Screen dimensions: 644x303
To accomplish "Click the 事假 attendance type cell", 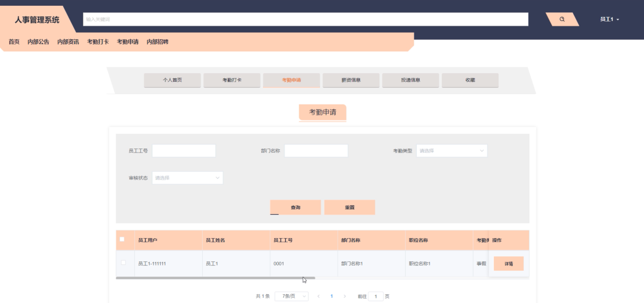I will (x=481, y=264).
